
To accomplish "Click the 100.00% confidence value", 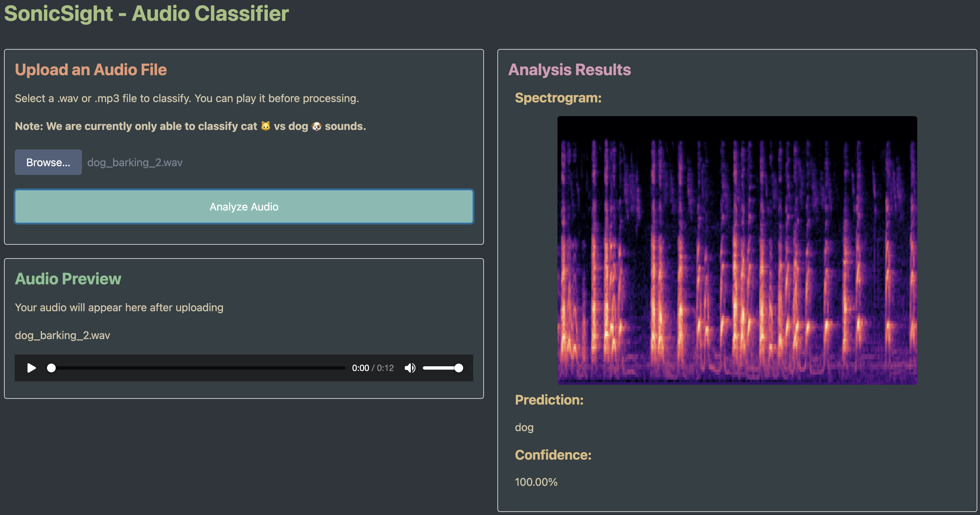I will pyautogui.click(x=536, y=482).
